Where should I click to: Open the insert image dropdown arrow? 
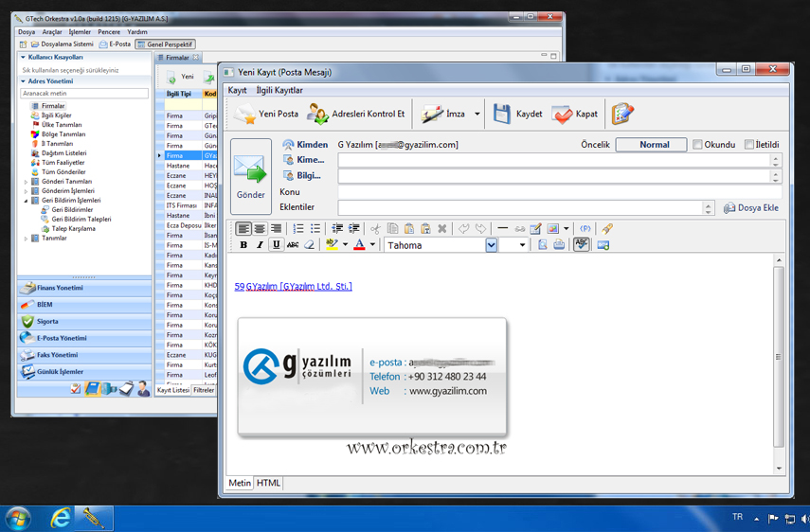567,228
